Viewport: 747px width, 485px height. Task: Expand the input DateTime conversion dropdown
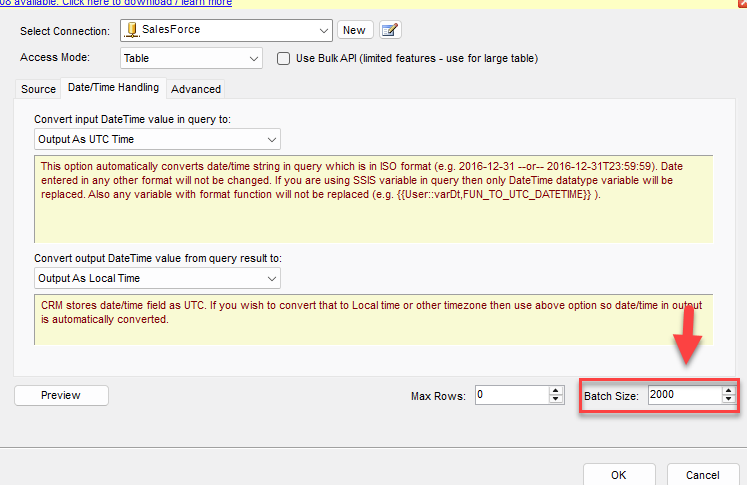pos(271,139)
